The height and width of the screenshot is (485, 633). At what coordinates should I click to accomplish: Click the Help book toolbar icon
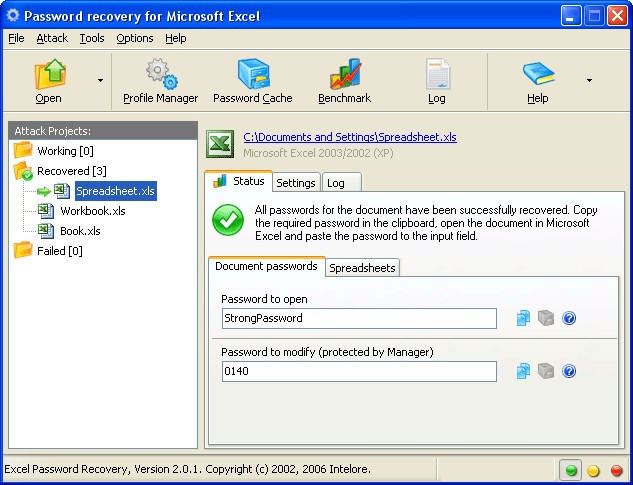pos(539,74)
